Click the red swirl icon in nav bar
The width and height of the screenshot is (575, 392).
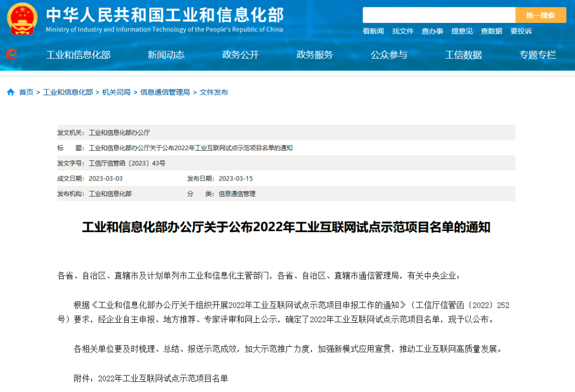click(11, 54)
